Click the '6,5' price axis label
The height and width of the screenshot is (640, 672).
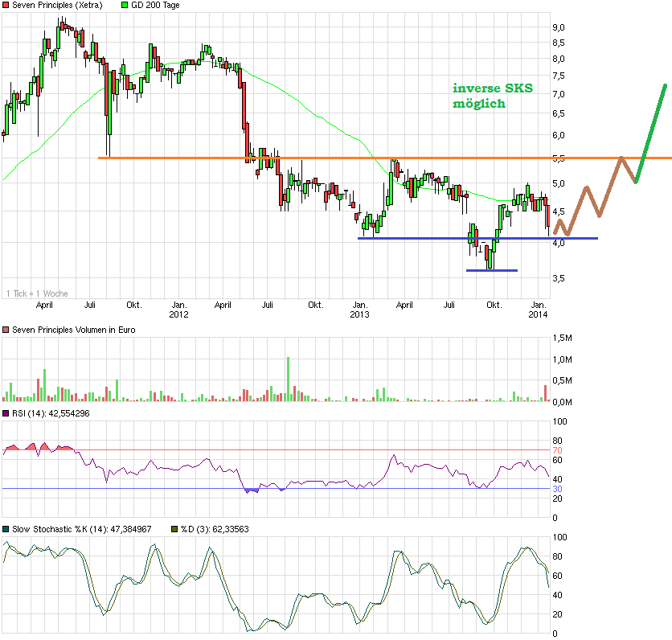[559, 113]
